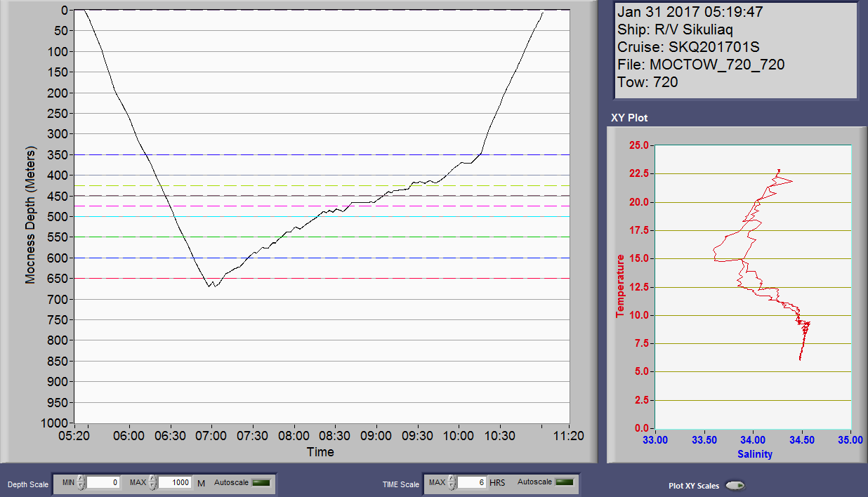Click the 350 depth axis tick label
Screen dimensions: 868x497
click(59, 154)
